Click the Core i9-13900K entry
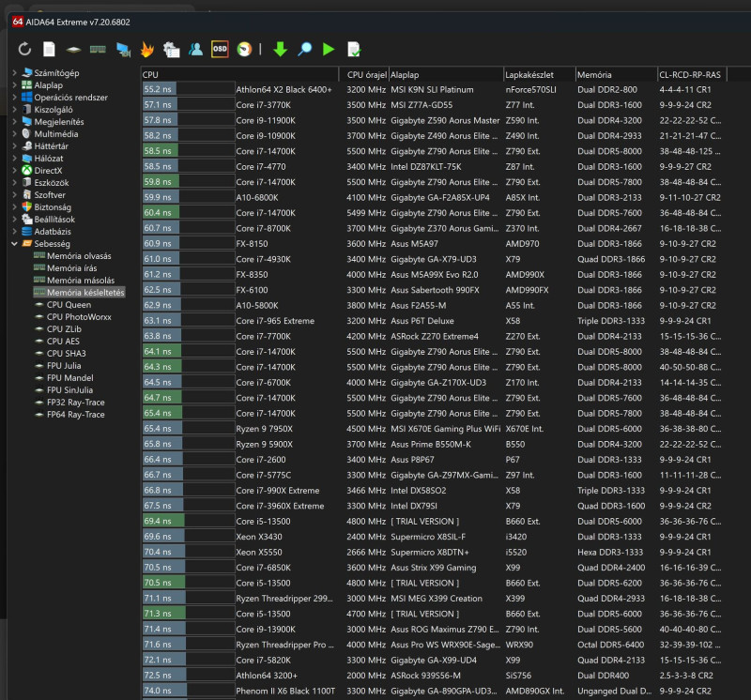The width and height of the screenshot is (751, 700). tap(266, 629)
